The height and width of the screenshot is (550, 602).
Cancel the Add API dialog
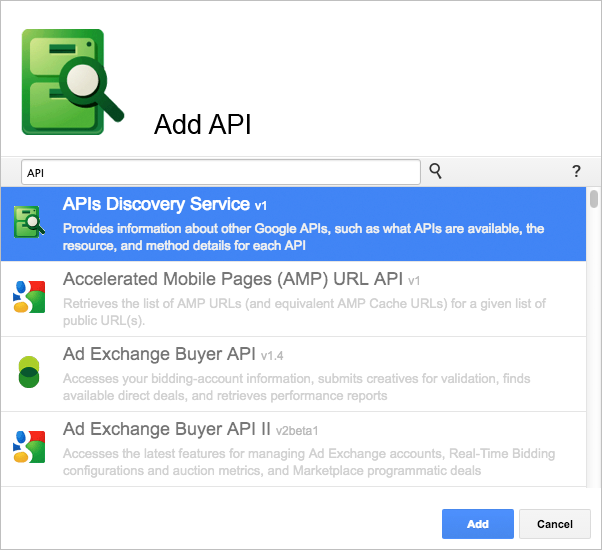click(555, 524)
